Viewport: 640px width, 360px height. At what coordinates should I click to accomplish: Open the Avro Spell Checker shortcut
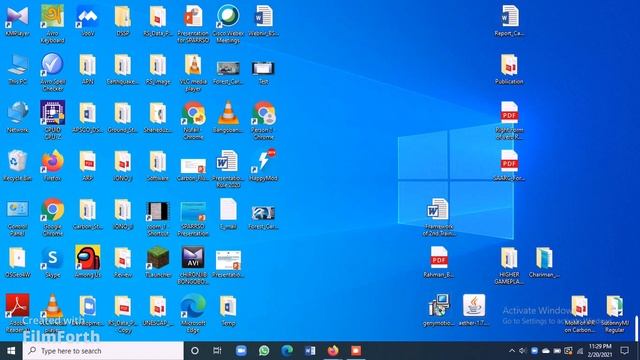(53, 71)
